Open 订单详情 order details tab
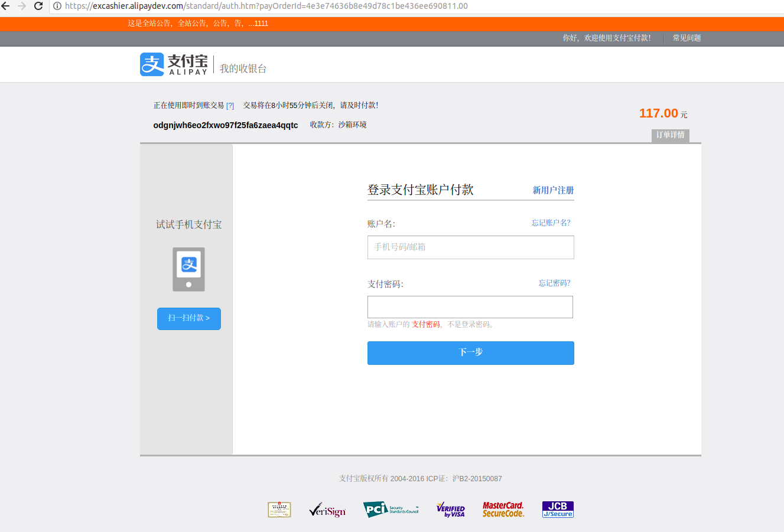Screen dimensions: 784x532 pyautogui.click(x=671, y=135)
